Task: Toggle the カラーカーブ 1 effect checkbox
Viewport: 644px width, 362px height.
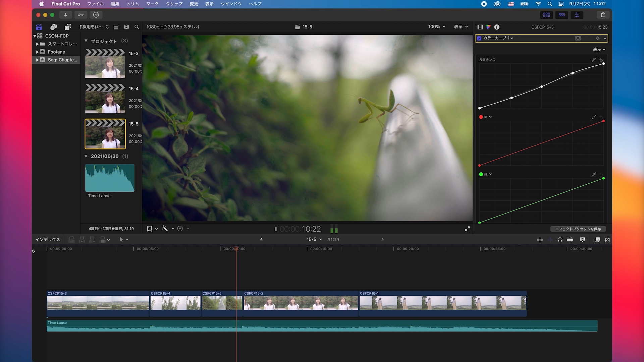Action: [479, 38]
